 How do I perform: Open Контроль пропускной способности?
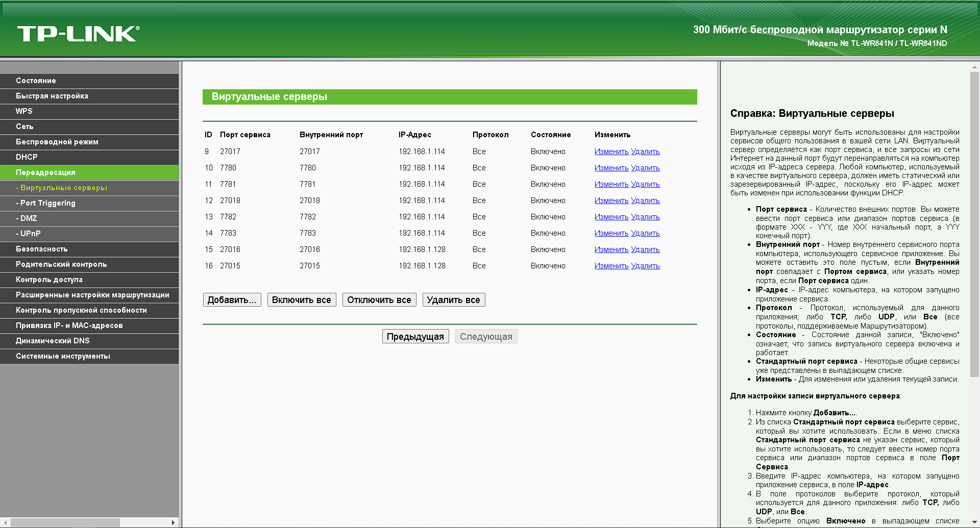pos(89,310)
